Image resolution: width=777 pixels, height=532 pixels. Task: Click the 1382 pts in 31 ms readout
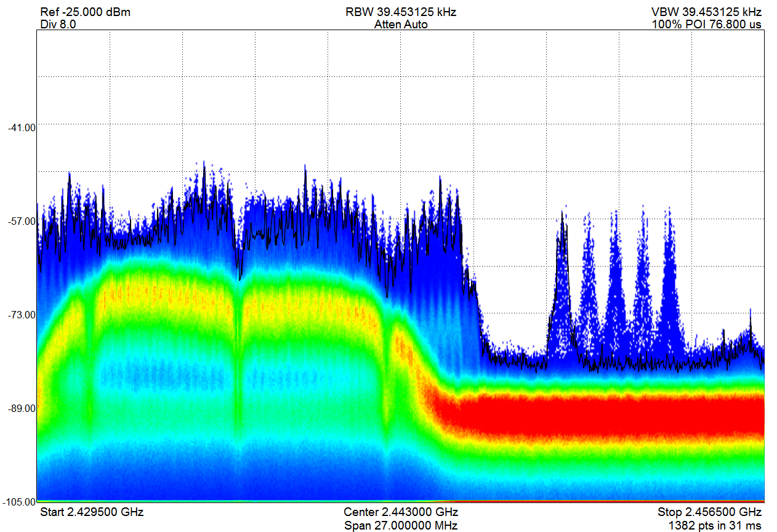coord(715,525)
